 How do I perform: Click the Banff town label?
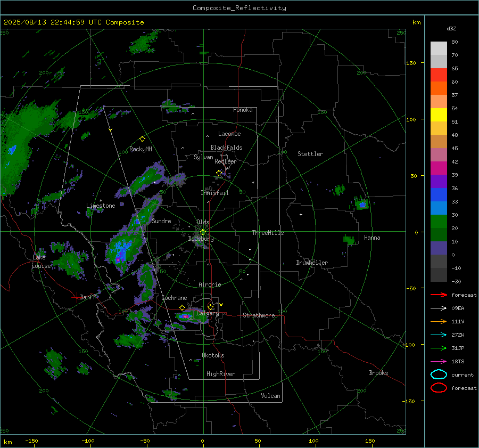pyautogui.click(x=88, y=297)
